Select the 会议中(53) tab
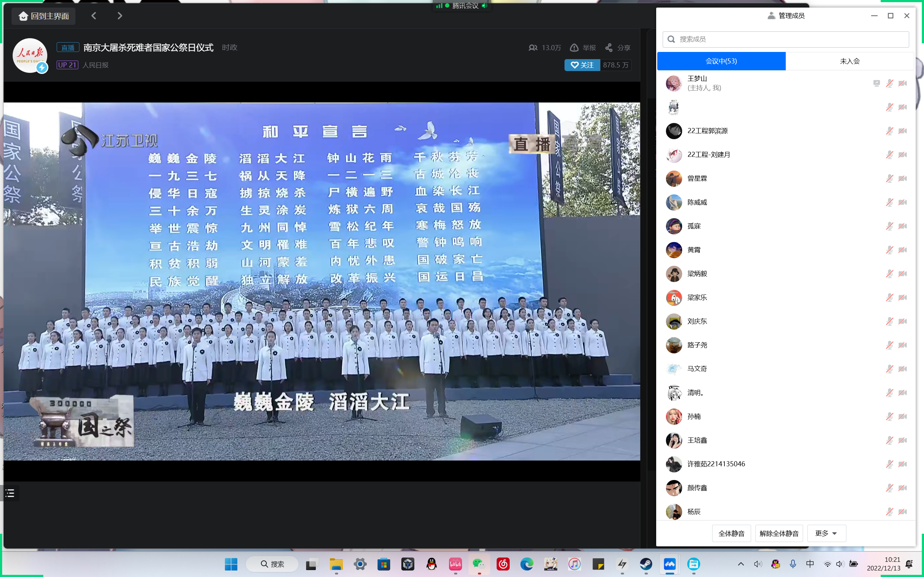The width and height of the screenshot is (924, 577). pos(721,61)
